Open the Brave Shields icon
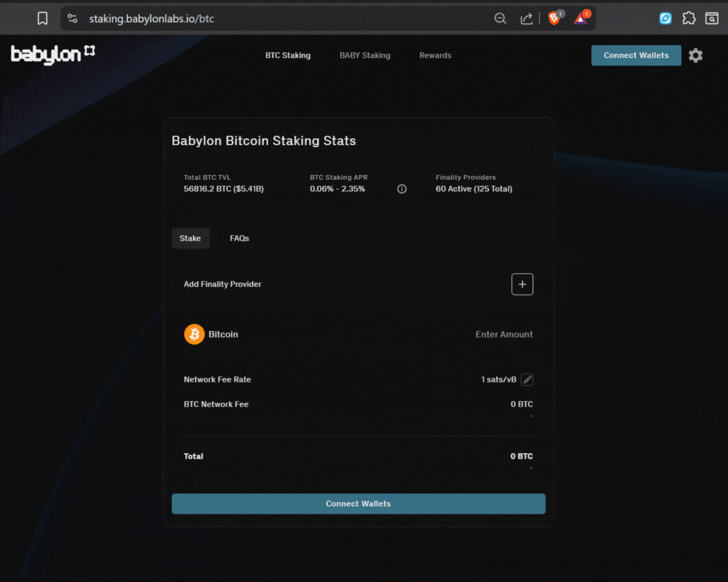This screenshot has width=728, height=582. 554,18
